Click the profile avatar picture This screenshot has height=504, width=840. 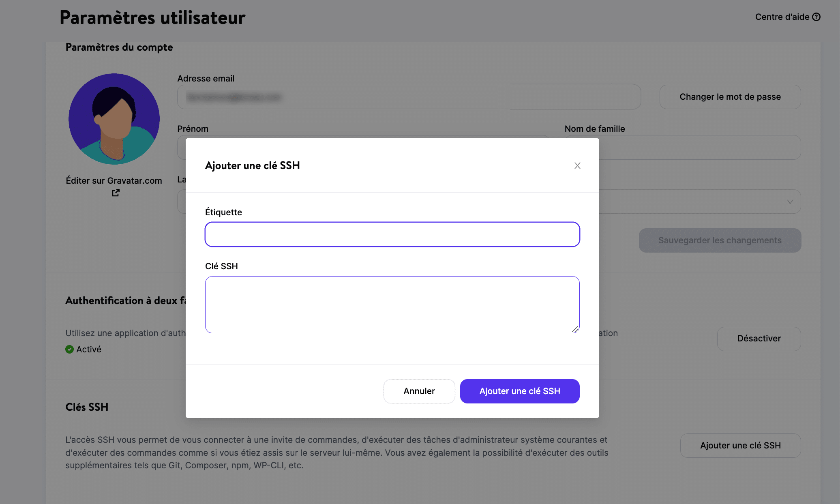(114, 119)
